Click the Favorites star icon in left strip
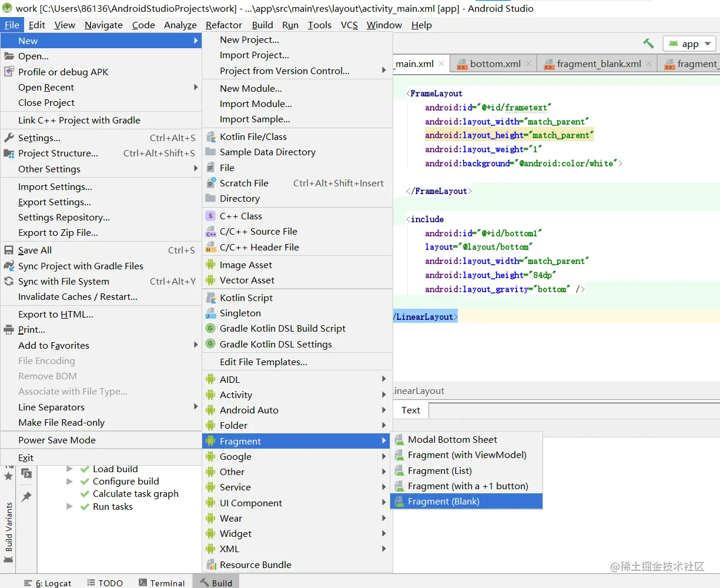720x588 pixels. 8,476
